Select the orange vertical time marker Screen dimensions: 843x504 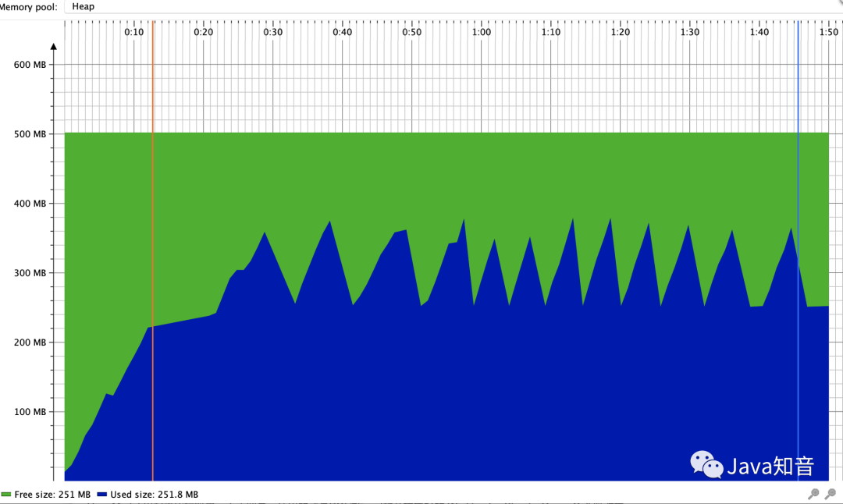[x=153, y=250]
